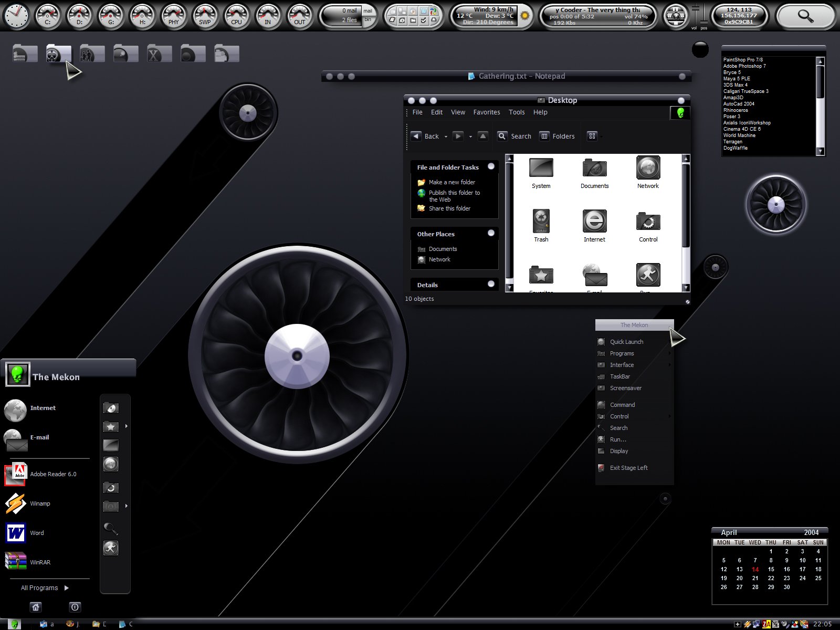Open the Back button dropdown arrow
840x630 pixels.
(446, 136)
